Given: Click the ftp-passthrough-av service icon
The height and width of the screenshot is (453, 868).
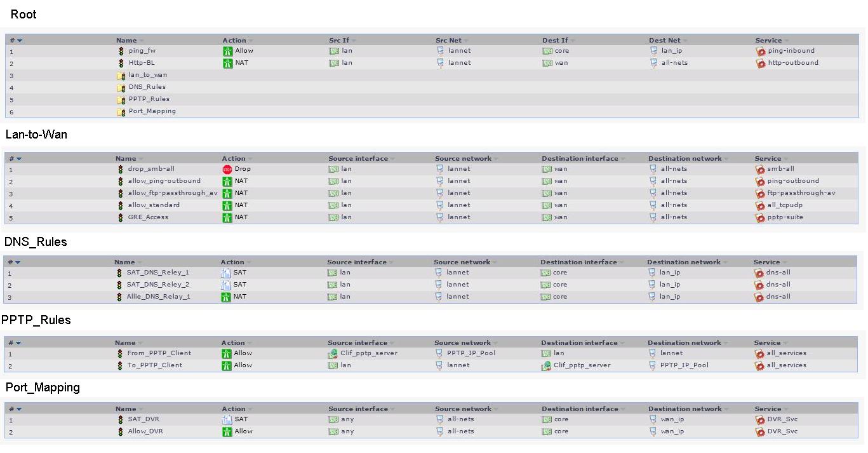Looking at the screenshot, I should (x=759, y=194).
